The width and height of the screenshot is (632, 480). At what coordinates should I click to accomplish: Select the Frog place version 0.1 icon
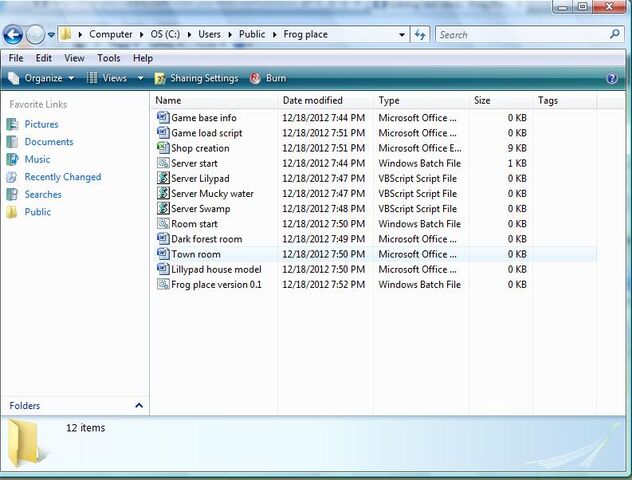click(163, 284)
